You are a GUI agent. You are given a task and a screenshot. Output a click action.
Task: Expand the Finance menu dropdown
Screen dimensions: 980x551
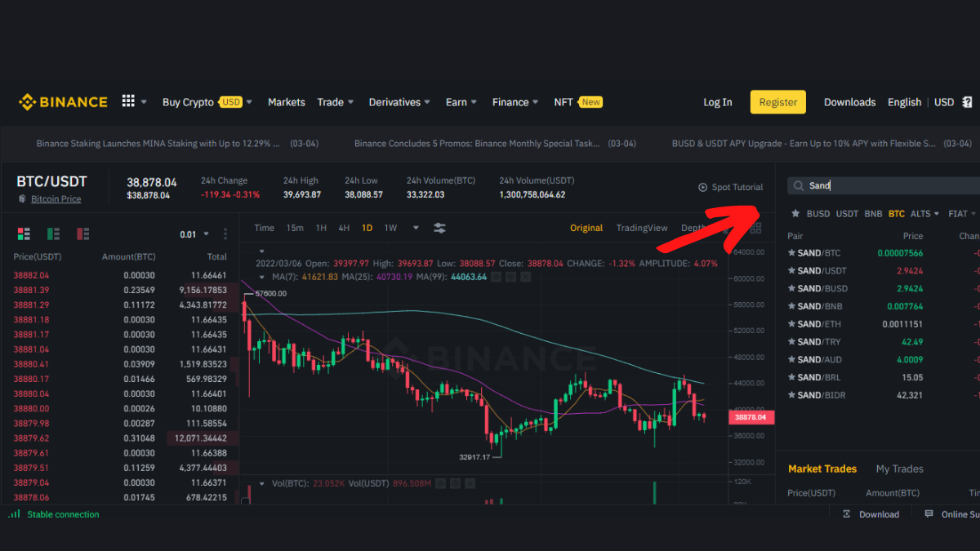click(536, 103)
